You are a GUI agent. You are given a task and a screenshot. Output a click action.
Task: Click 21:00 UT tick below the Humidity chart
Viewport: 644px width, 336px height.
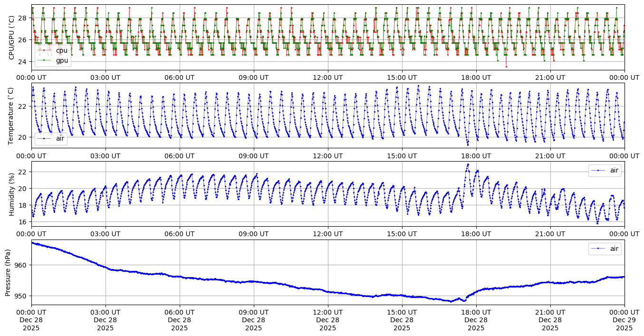(550, 234)
